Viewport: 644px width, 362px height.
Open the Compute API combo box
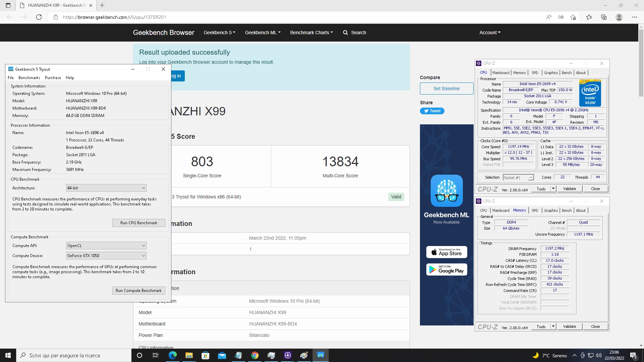click(106, 246)
